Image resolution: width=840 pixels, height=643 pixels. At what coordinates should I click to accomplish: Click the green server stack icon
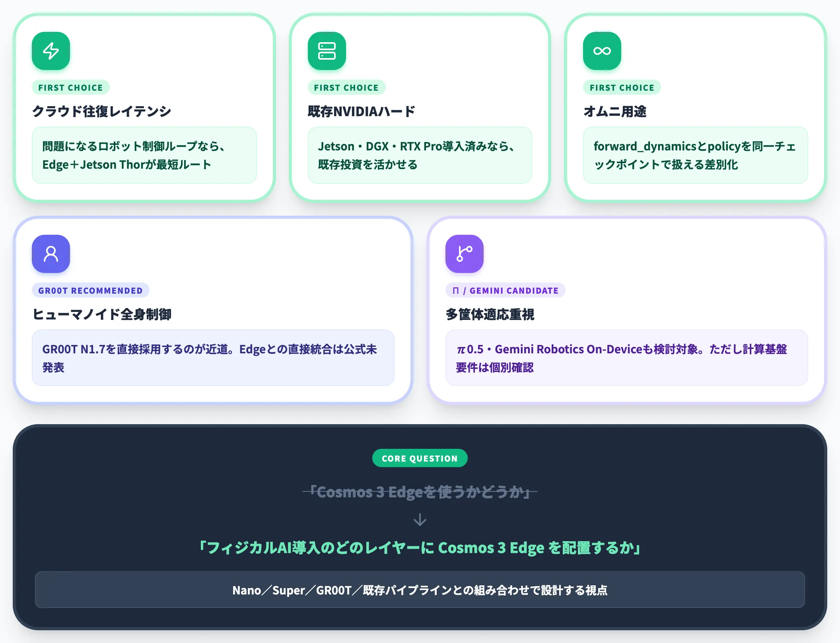point(327,51)
